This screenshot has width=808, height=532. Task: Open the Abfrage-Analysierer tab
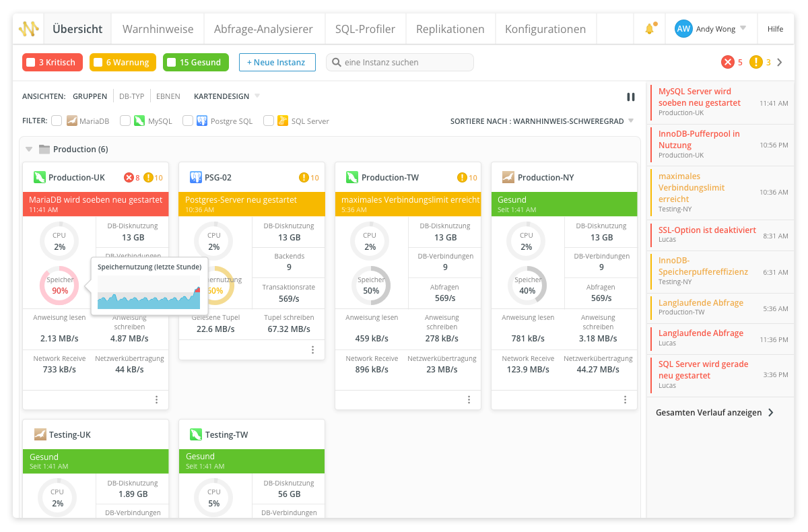263,29
